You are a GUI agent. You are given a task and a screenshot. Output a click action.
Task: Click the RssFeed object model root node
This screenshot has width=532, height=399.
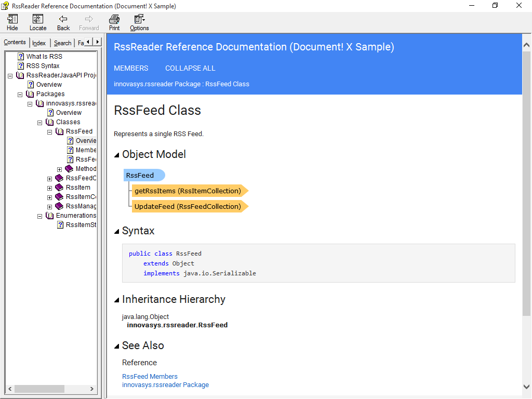pos(144,176)
